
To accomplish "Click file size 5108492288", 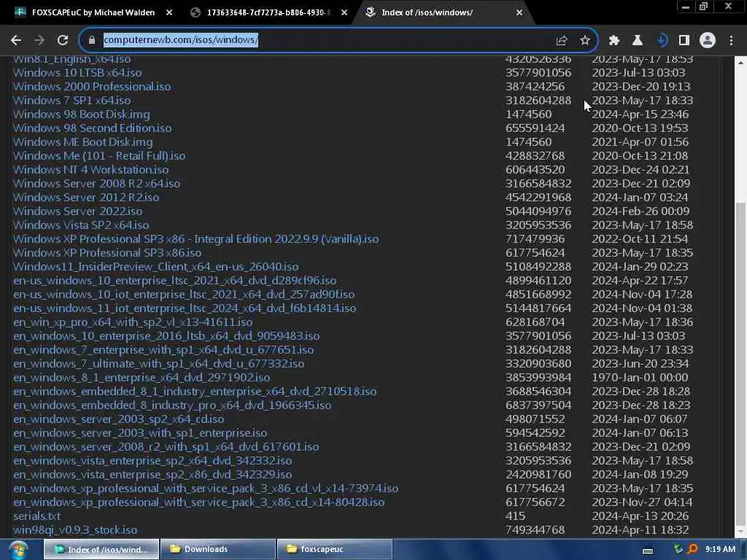I will click(538, 267).
